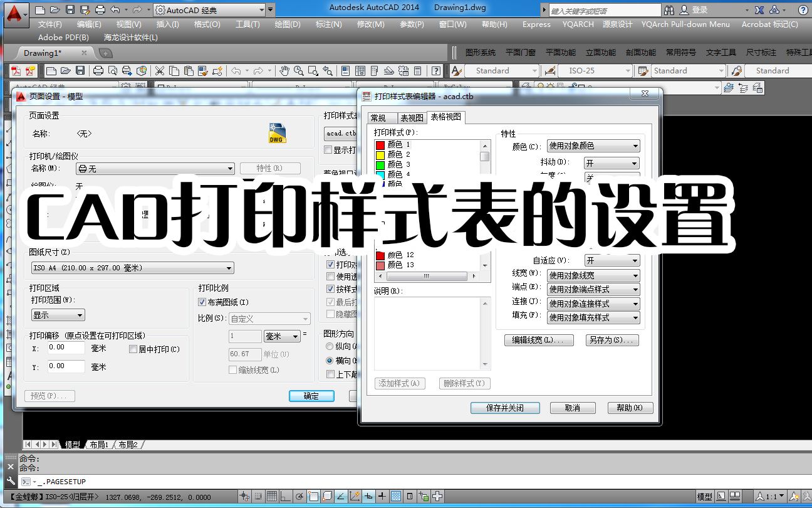Open the Properties palette icon
Viewport: 812px width, 508px height.
pos(345,71)
